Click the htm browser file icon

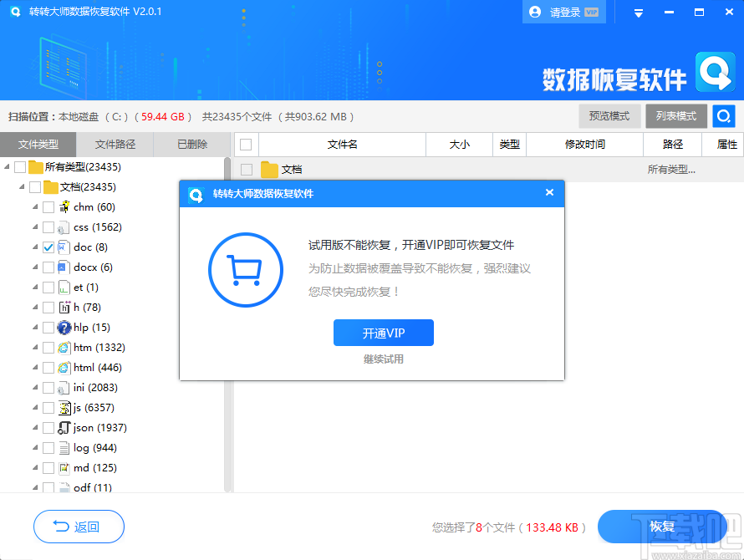(x=64, y=348)
